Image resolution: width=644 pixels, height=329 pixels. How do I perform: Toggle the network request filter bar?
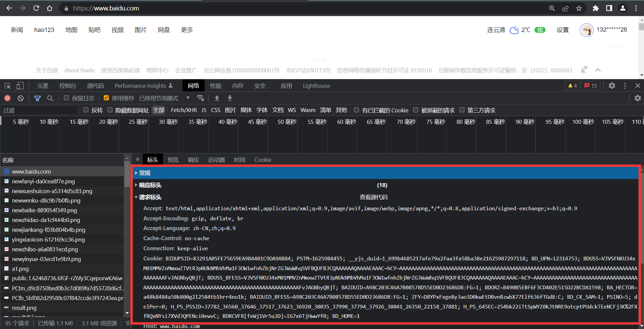point(37,98)
